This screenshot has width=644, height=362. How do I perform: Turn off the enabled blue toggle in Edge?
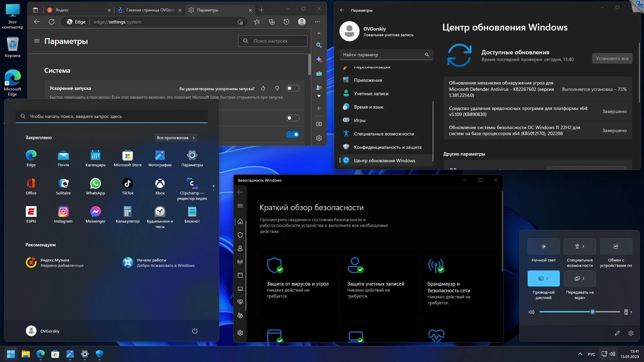point(292,134)
